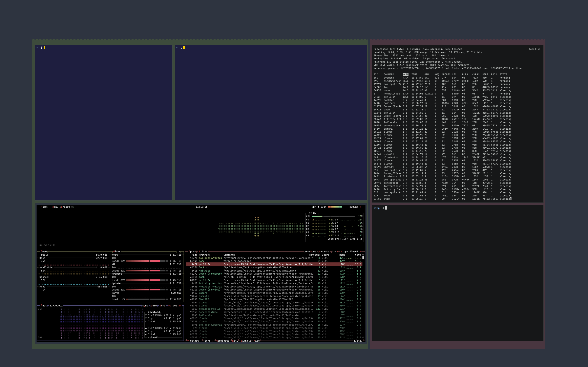Click terminate button in proc footer
The width and height of the screenshot is (588, 367).
click(223, 341)
